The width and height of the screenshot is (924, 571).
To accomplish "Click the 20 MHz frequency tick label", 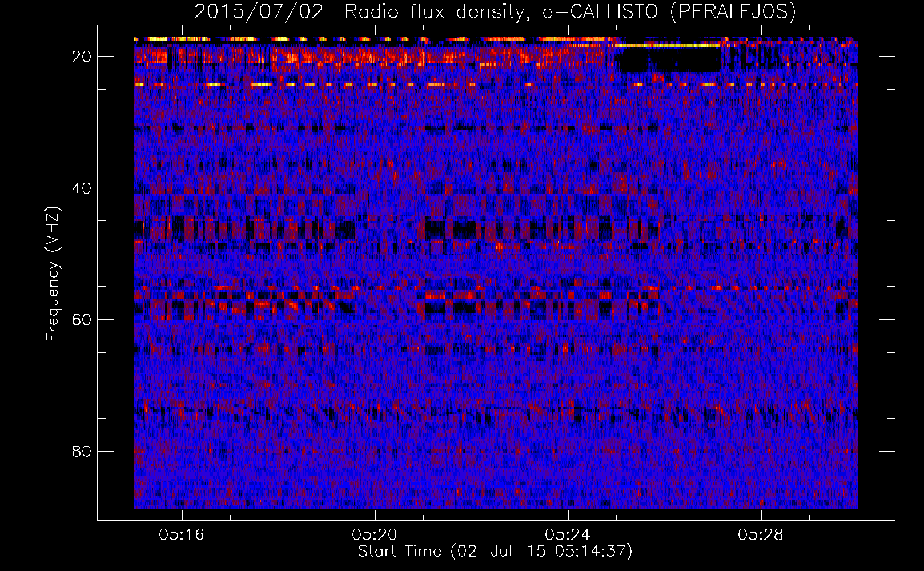I will click(82, 57).
